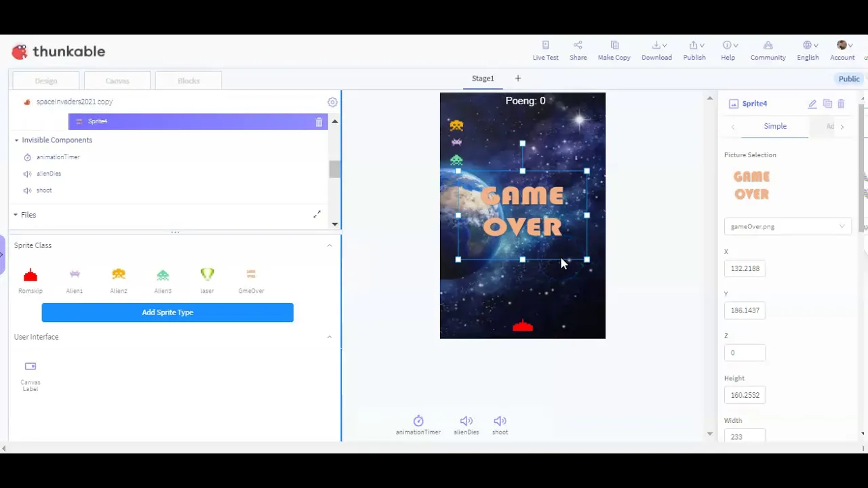Screen dimensions: 868x488
Task: Switch to the Blocks tab
Action: pos(189,81)
